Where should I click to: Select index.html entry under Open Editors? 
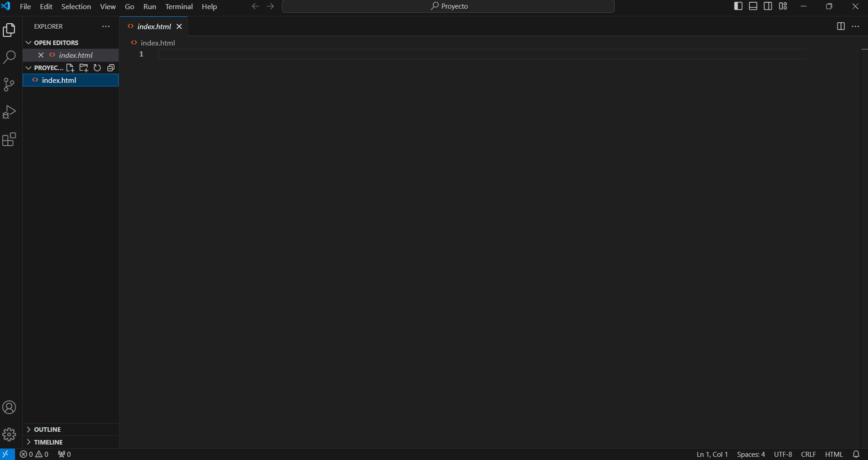(70, 55)
